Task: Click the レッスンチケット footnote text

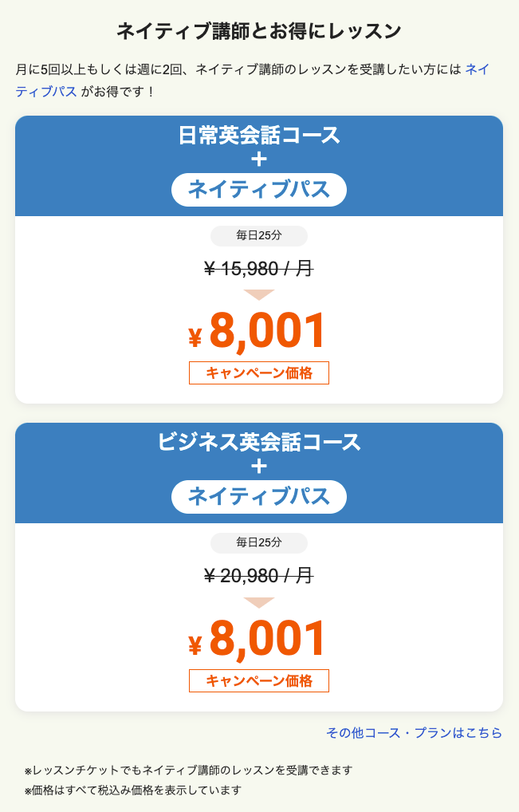Action: [188, 770]
